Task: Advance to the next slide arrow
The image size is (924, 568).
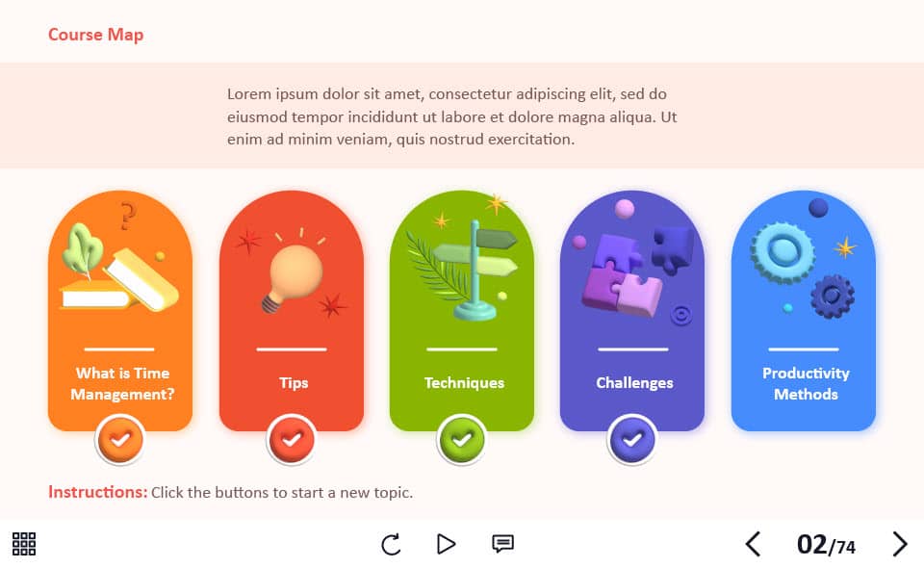Action: 899,544
